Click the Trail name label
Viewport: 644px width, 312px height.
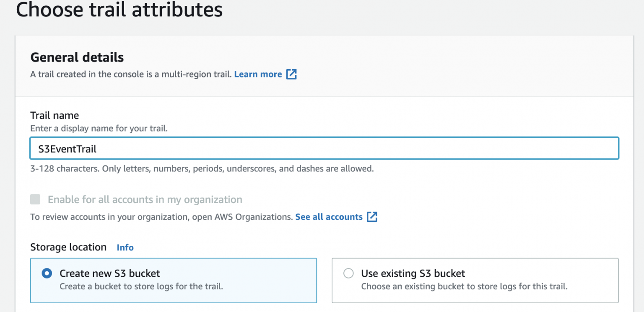pos(55,115)
